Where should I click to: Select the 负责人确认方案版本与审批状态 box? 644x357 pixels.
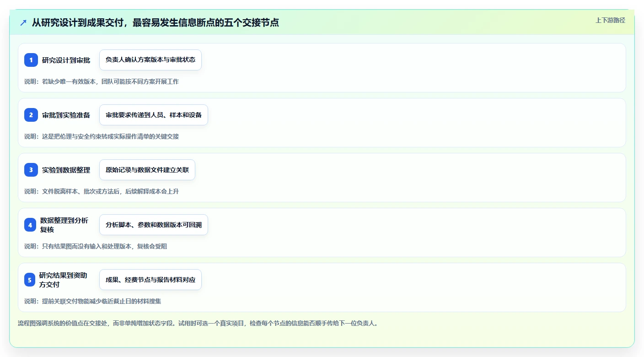click(x=150, y=60)
